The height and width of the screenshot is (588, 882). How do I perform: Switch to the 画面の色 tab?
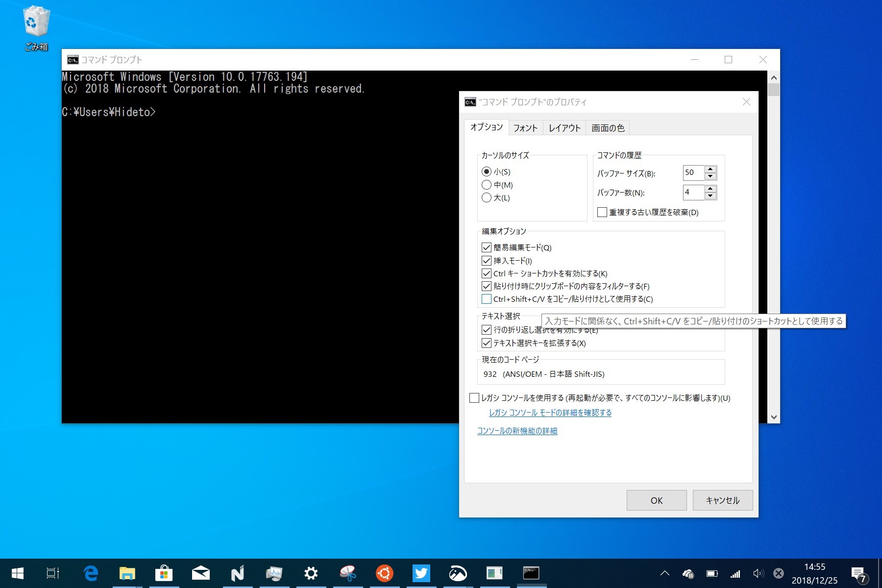(608, 128)
